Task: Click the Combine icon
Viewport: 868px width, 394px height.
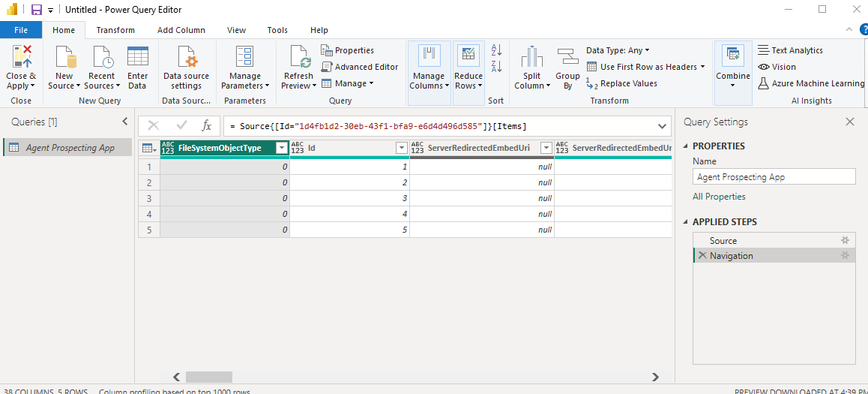Action: click(733, 54)
